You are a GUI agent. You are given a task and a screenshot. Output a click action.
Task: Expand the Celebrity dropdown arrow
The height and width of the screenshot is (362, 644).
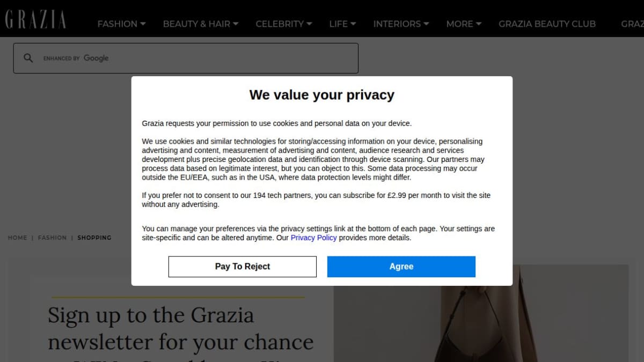pos(309,24)
